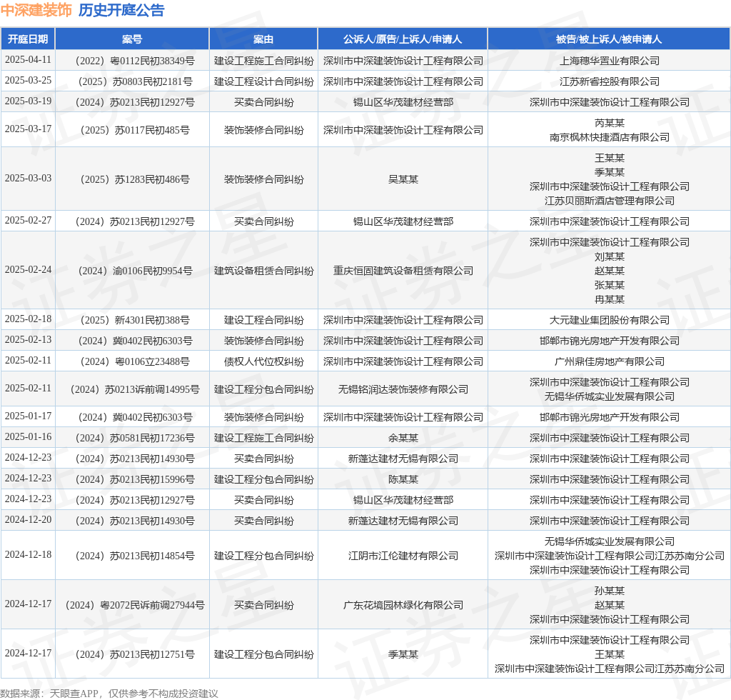Click plaintiff 无锡铭润达装饰装修有限公司
731x700 pixels.
(x=403, y=389)
